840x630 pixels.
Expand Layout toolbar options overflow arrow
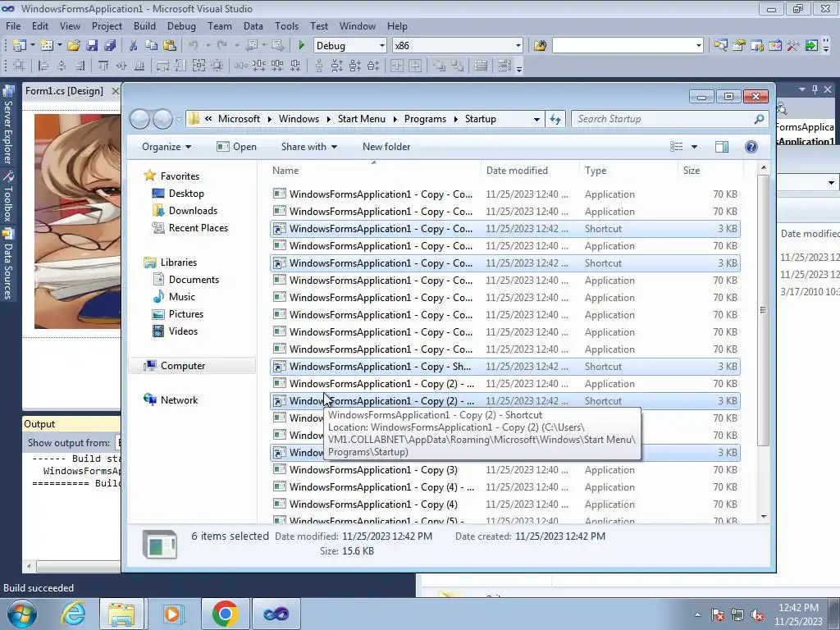(x=519, y=67)
